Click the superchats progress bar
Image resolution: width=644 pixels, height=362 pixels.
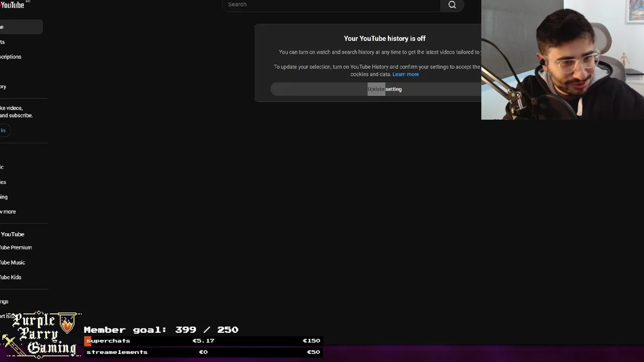(x=203, y=341)
